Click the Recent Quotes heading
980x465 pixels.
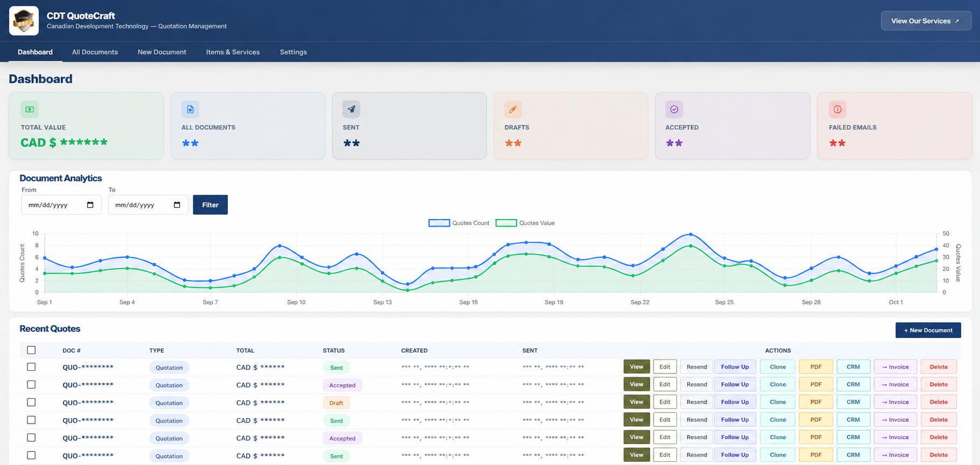point(50,329)
